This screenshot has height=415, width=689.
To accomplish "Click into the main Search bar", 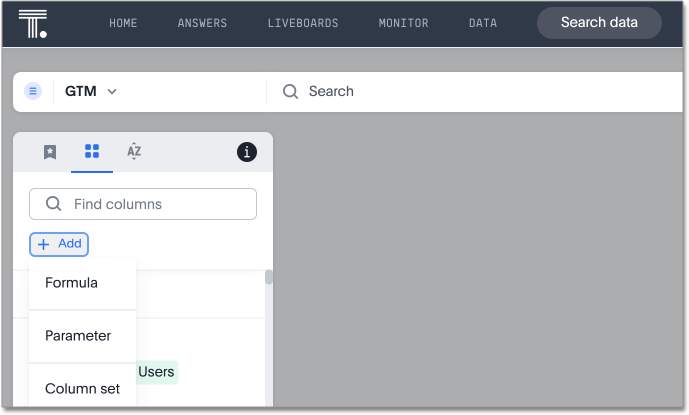I will [480, 91].
